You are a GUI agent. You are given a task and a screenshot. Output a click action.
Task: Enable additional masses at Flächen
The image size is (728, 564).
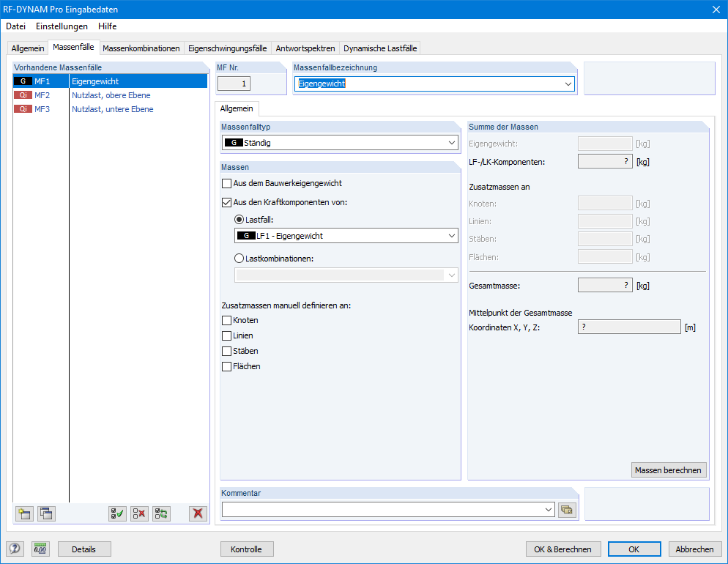[226, 366]
